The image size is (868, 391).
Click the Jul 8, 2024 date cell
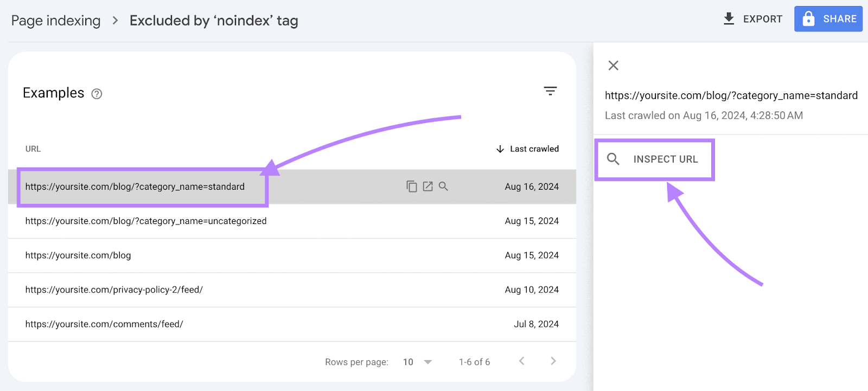point(536,324)
